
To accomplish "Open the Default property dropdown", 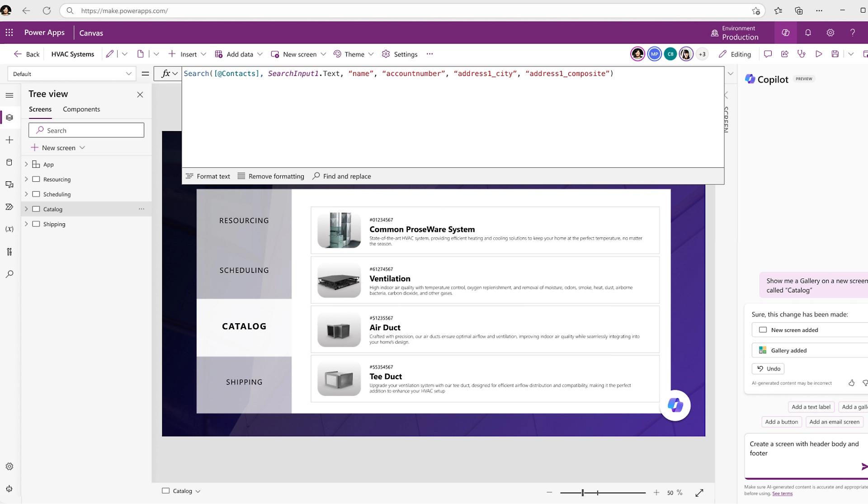I will pyautogui.click(x=72, y=74).
